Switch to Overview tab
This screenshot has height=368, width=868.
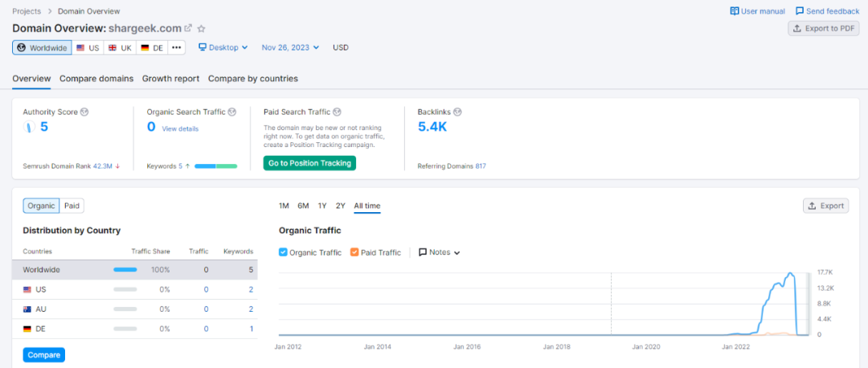point(31,79)
